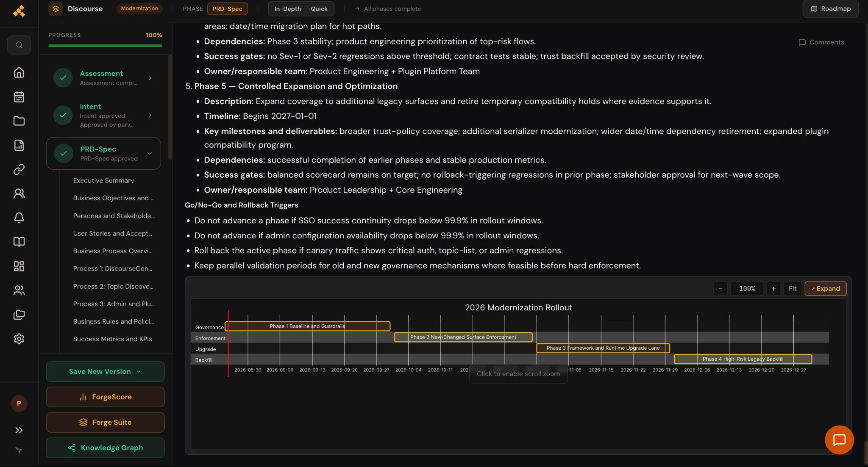This screenshot has width=868, height=467.
Task: Open ForgeScore
Action: coord(105,397)
